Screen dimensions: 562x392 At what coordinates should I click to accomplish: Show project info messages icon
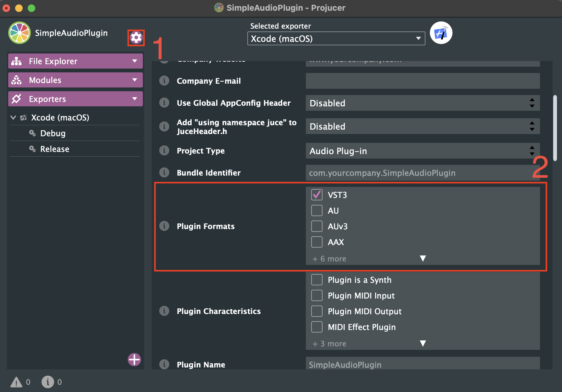point(48,382)
